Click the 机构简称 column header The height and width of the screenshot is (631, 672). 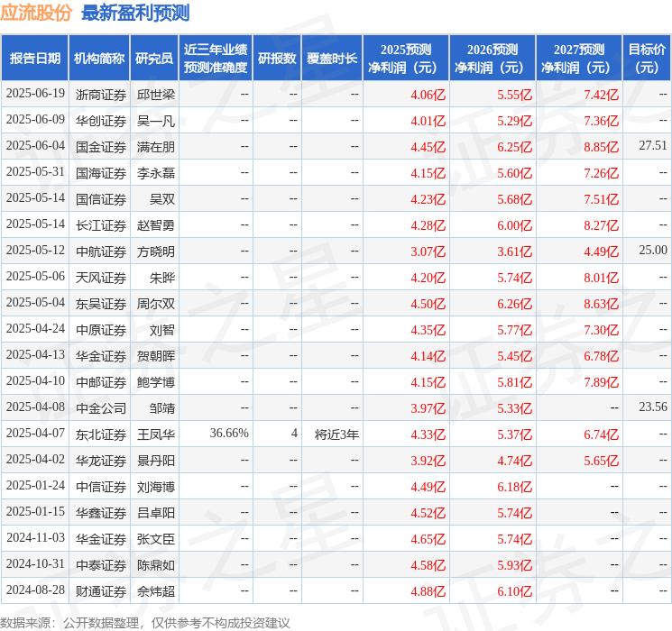click(99, 59)
